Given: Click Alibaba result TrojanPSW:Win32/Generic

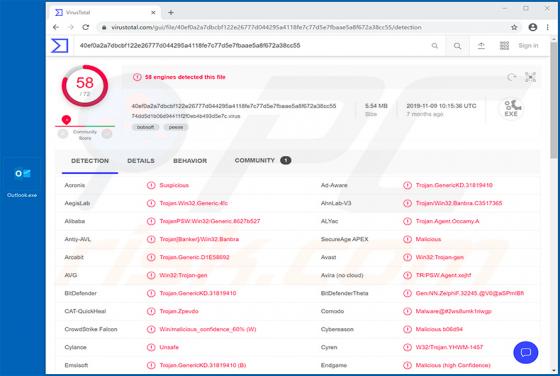Looking at the screenshot, I should 210,221.
